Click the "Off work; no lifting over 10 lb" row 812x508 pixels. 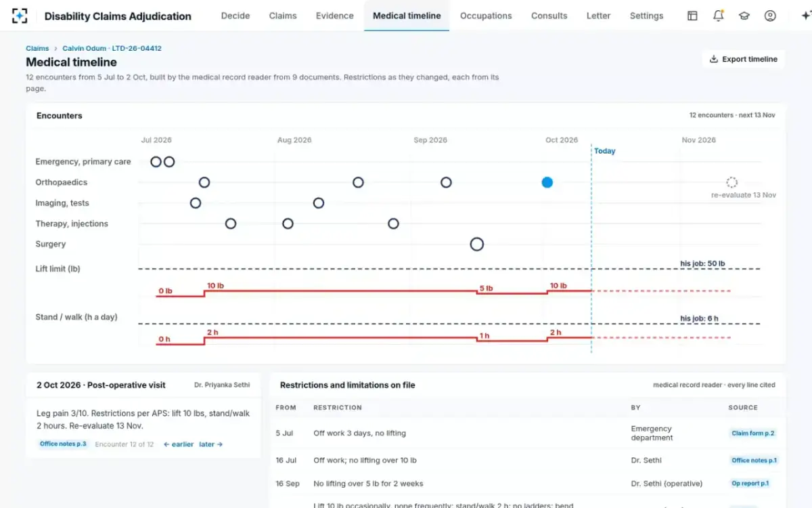pyautogui.click(x=527, y=461)
